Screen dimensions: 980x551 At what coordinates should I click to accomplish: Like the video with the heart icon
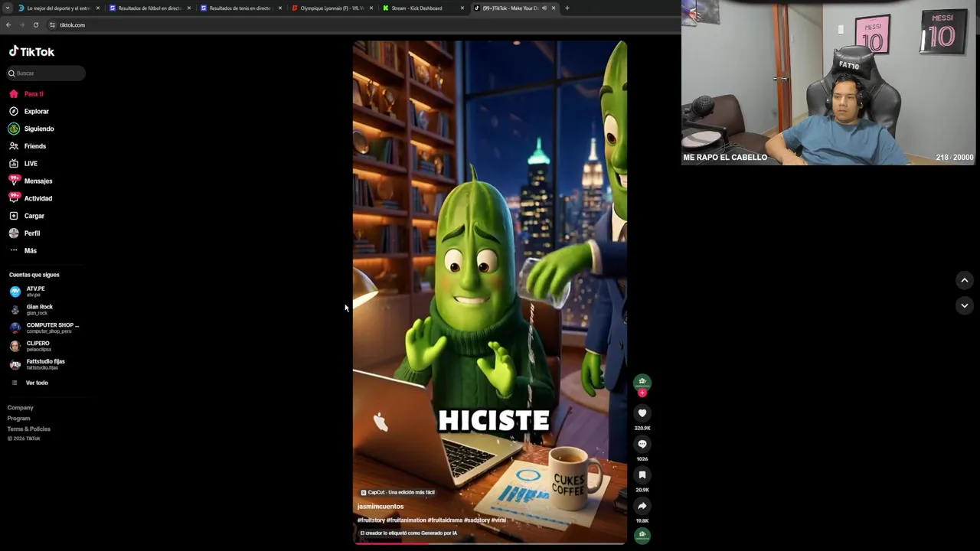click(x=642, y=413)
